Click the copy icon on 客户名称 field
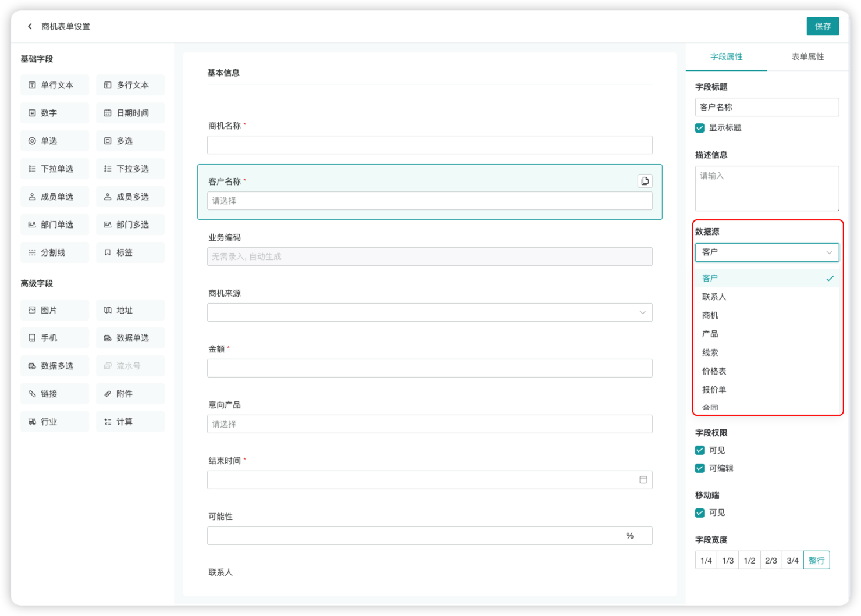 pos(645,181)
